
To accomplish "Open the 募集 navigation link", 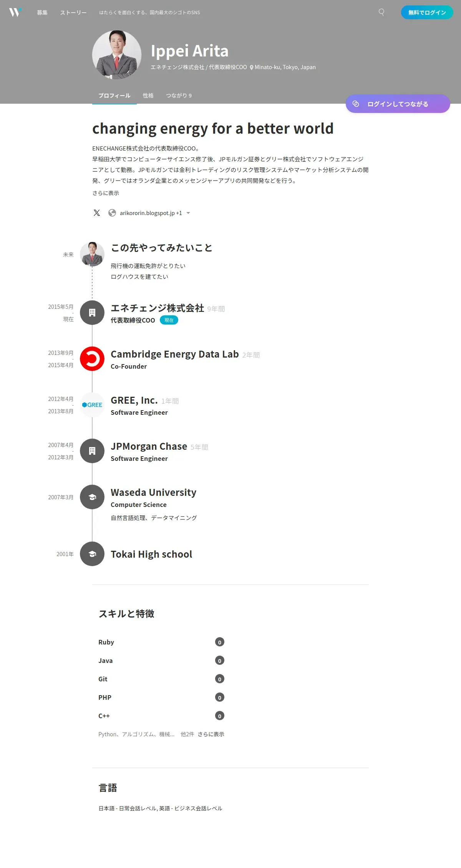I will click(x=42, y=13).
